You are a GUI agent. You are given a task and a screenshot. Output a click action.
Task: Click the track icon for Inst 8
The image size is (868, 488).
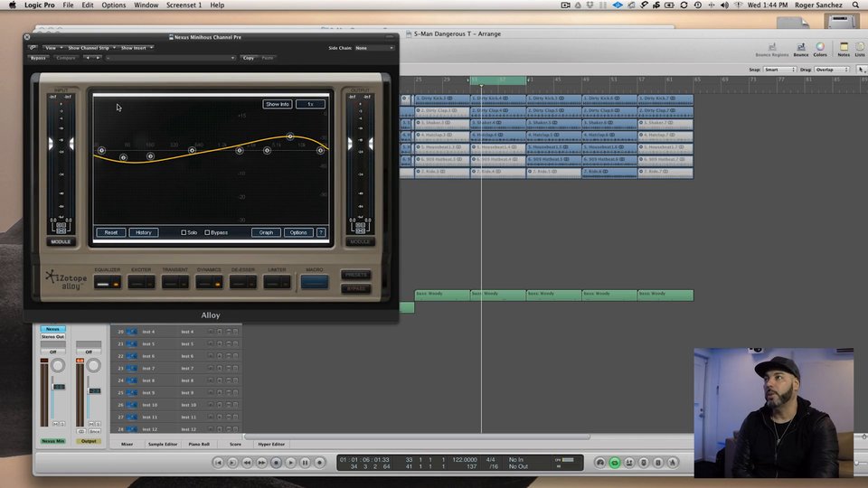click(x=132, y=380)
